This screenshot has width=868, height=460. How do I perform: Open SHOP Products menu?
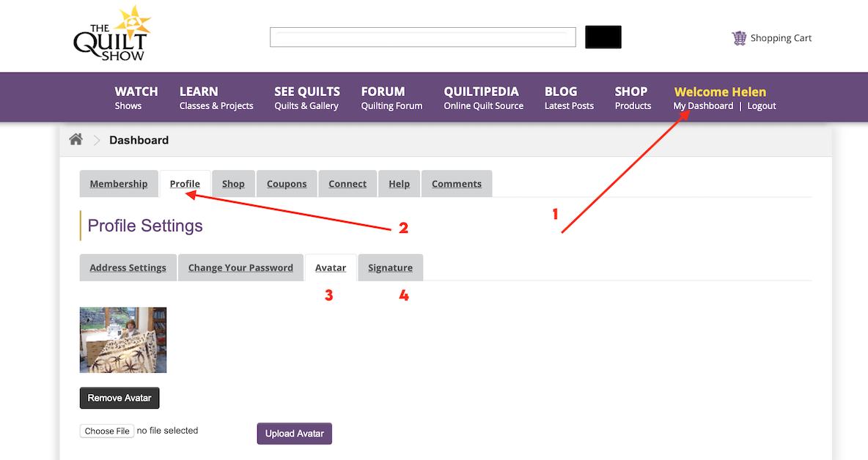632,98
